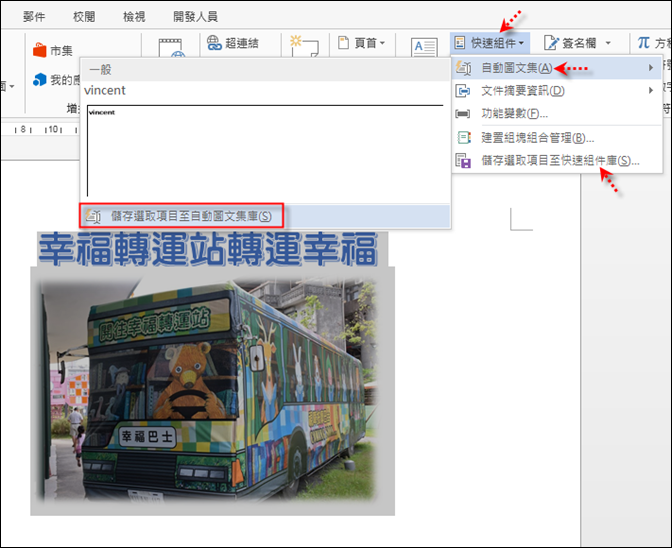The image size is (672, 548).
Task: Click the 簽名欄 signature line button
Action: (570, 43)
